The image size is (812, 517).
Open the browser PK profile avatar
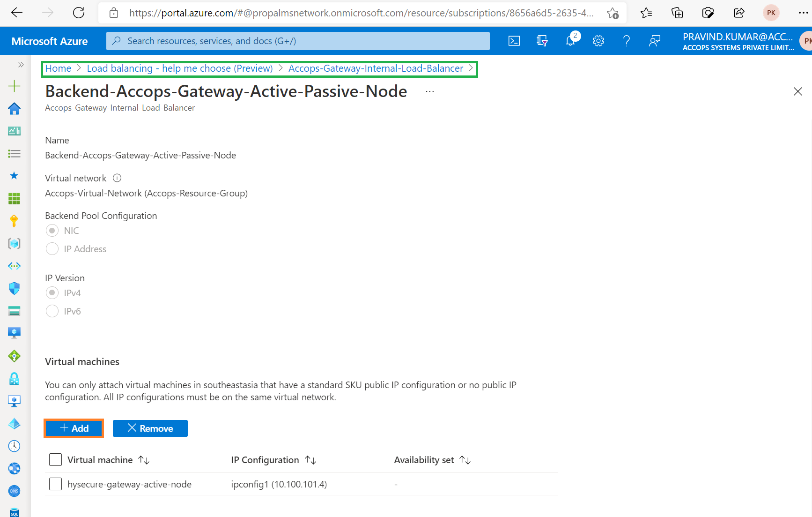click(x=771, y=13)
